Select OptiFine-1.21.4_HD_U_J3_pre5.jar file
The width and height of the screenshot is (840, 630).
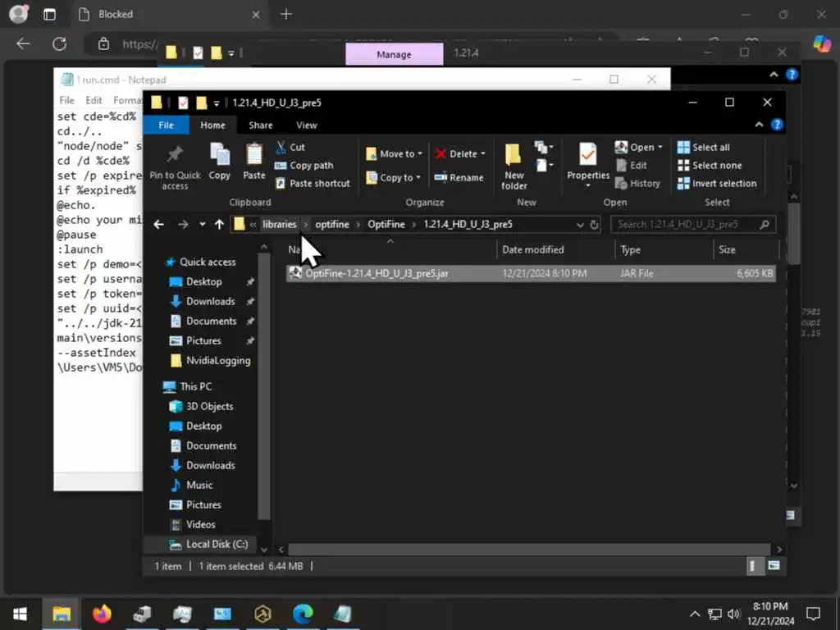tap(531, 273)
